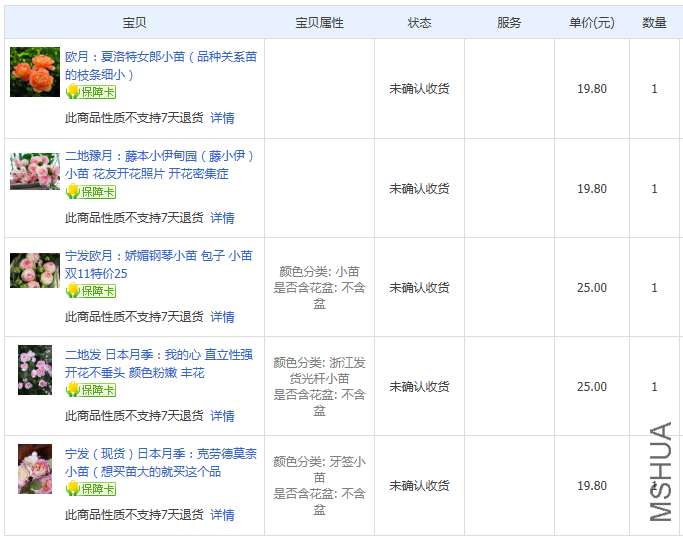The height and width of the screenshot is (537, 683).
Task: Click 详情 link for 藤本小伊甸园 return policy
Action: click(222, 217)
